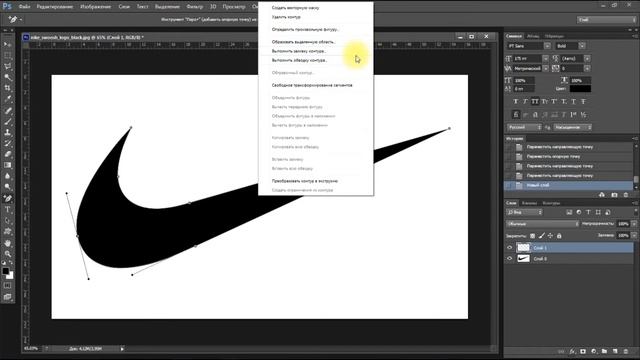Select the History Brush tool
This screenshot has width=640, height=360.
pyautogui.click(x=8, y=144)
